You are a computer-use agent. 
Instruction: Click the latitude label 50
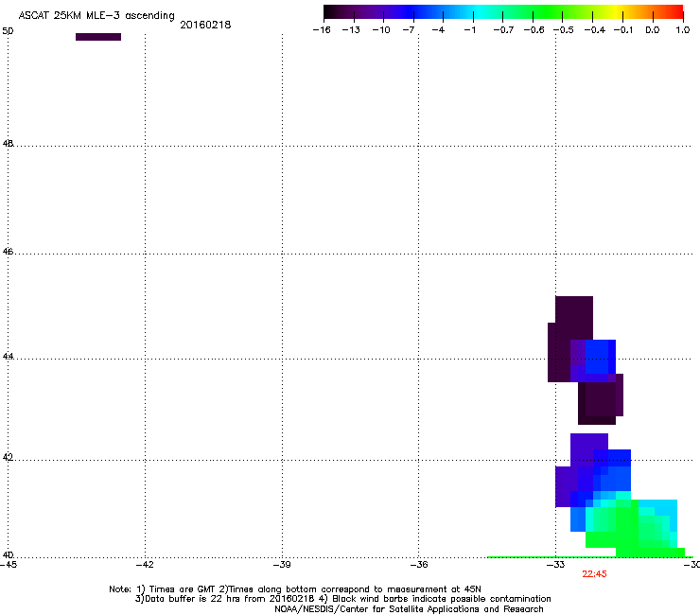(8, 31)
